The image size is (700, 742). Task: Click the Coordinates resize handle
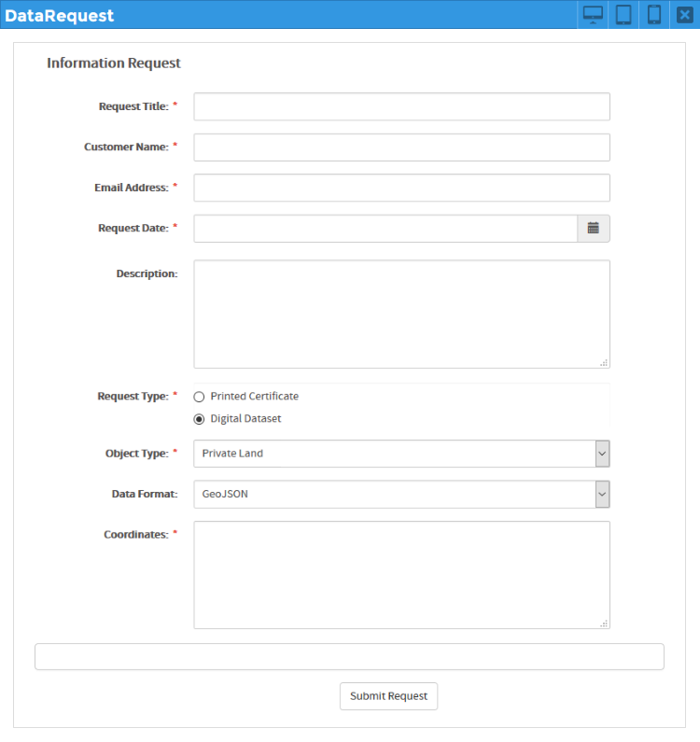[x=604, y=623]
